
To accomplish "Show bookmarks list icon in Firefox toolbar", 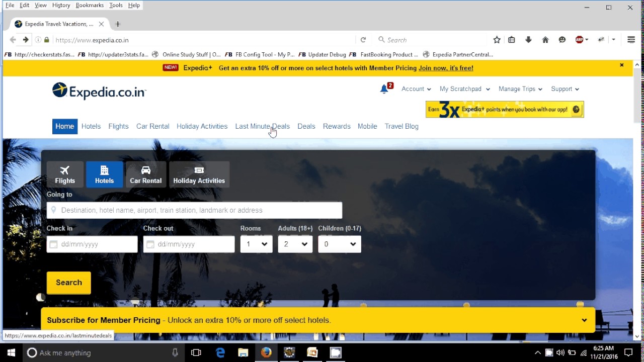I will [x=512, y=40].
